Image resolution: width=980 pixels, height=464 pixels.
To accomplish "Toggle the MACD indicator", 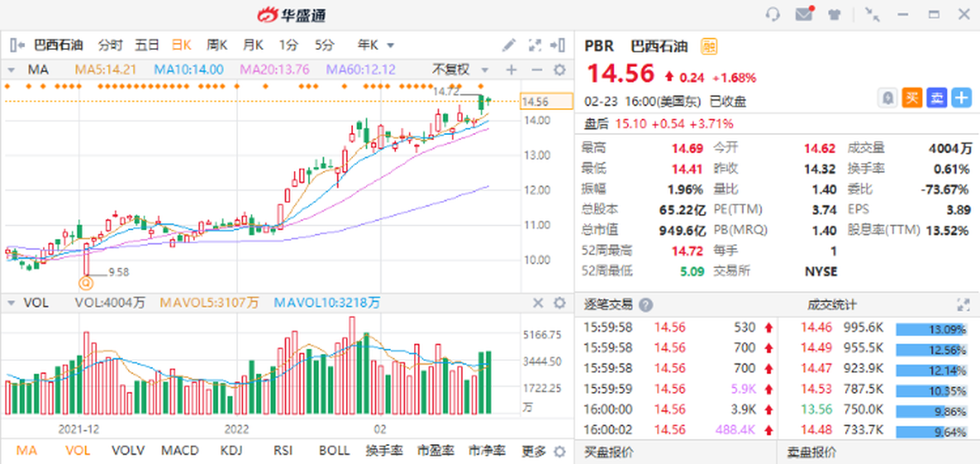I will point(180,450).
